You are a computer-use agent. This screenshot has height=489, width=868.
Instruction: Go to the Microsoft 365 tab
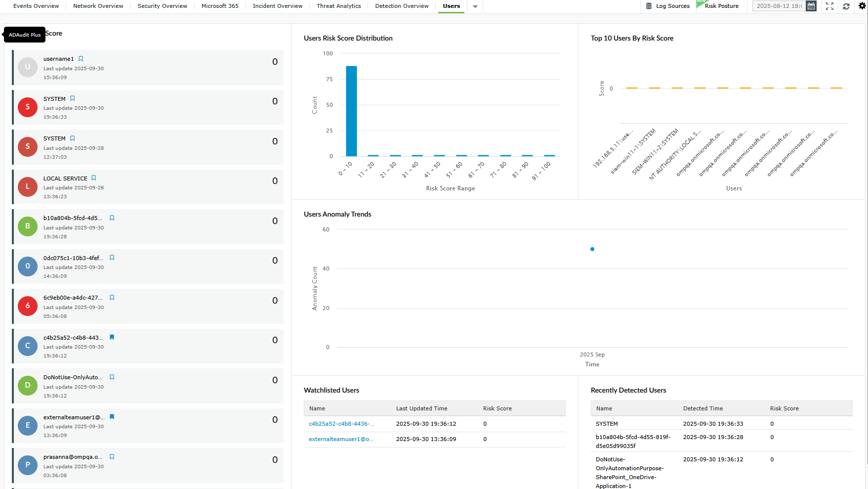click(220, 6)
